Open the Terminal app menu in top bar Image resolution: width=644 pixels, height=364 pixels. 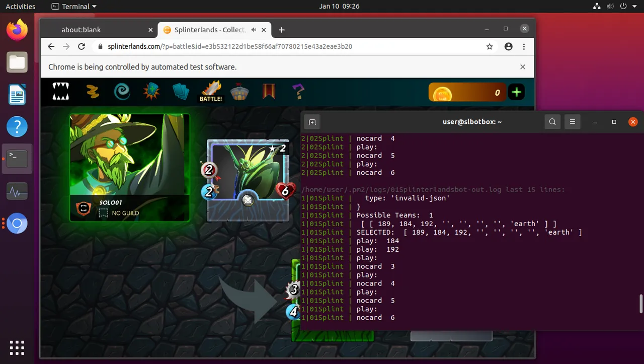[74, 7]
